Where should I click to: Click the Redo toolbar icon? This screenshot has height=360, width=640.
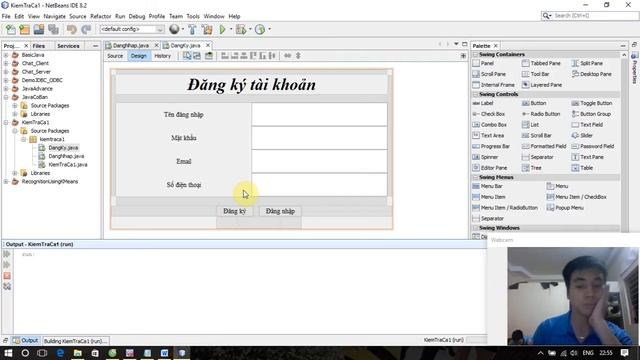point(86,29)
